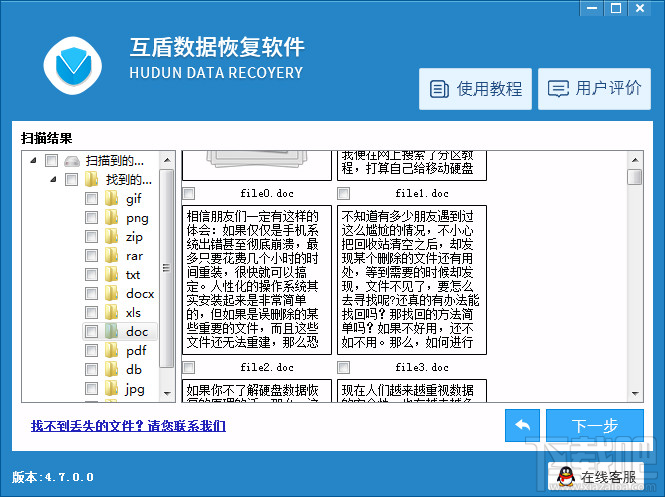Check the 找到的... folder checkbox
This screenshot has width=665, height=497.
(71, 179)
